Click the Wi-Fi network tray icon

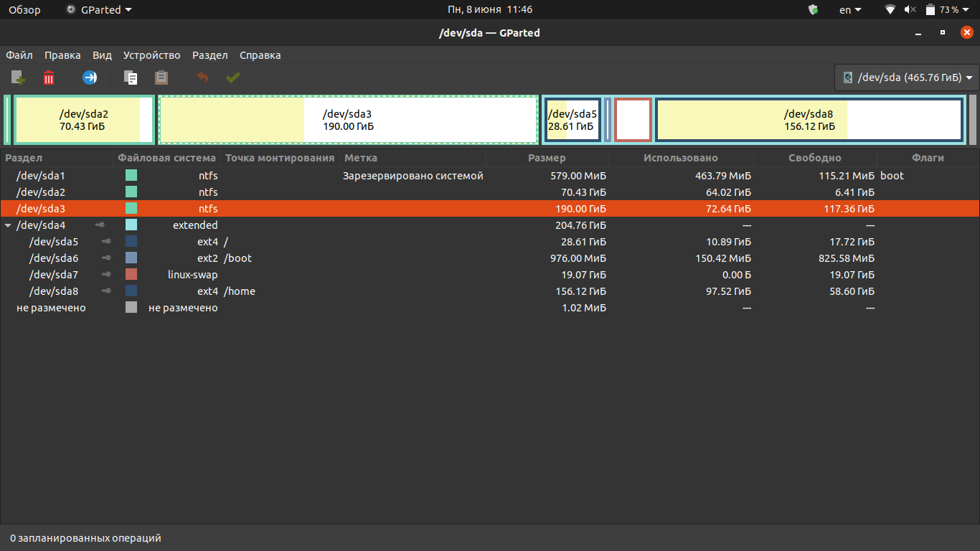[x=890, y=10]
